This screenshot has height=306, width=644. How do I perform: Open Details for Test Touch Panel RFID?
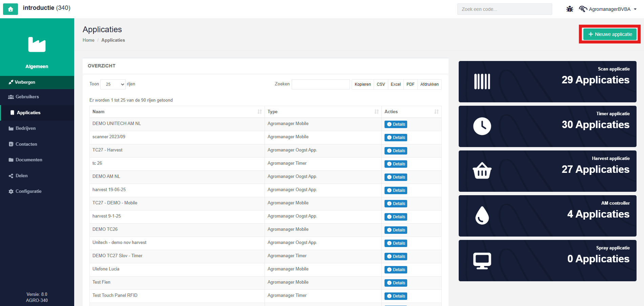coord(396,296)
